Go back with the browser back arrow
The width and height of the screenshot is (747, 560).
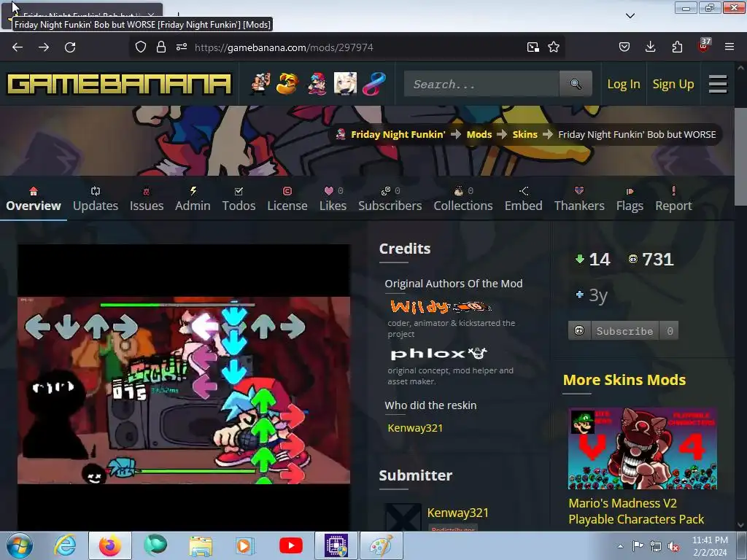pyautogui.click(x=18, y=47)
